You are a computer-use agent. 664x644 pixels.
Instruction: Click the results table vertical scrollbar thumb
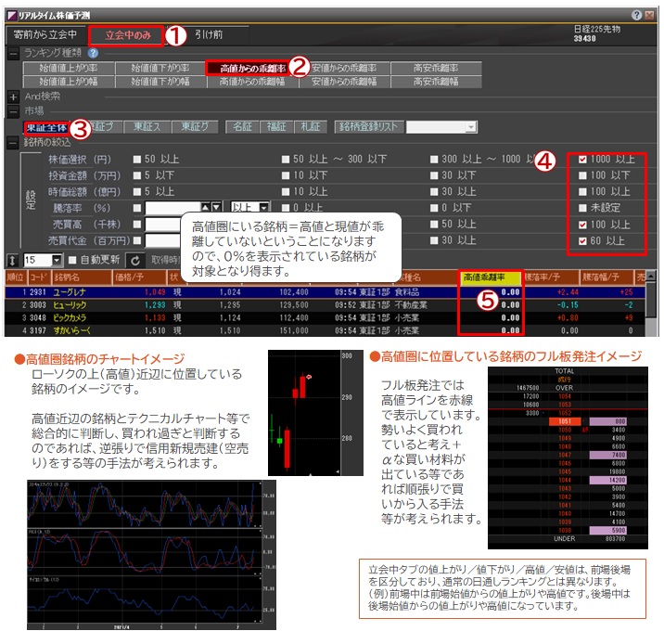click(651, 300)
